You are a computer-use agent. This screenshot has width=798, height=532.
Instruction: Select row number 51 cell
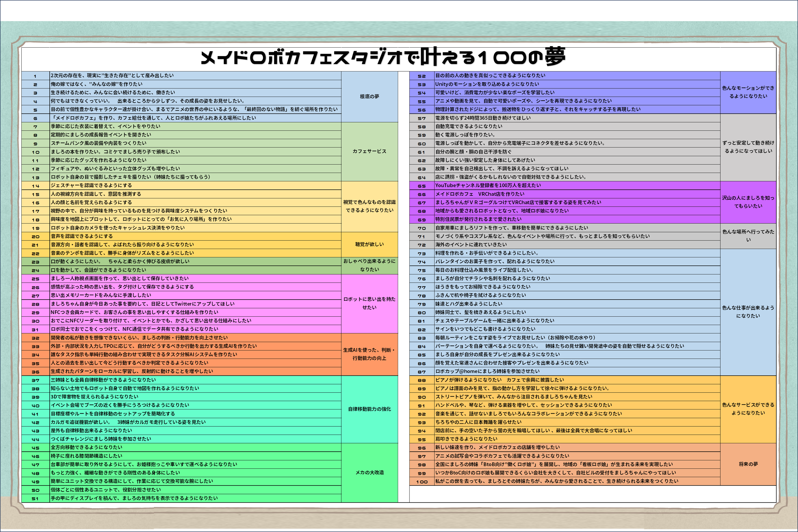coord(35,498)
